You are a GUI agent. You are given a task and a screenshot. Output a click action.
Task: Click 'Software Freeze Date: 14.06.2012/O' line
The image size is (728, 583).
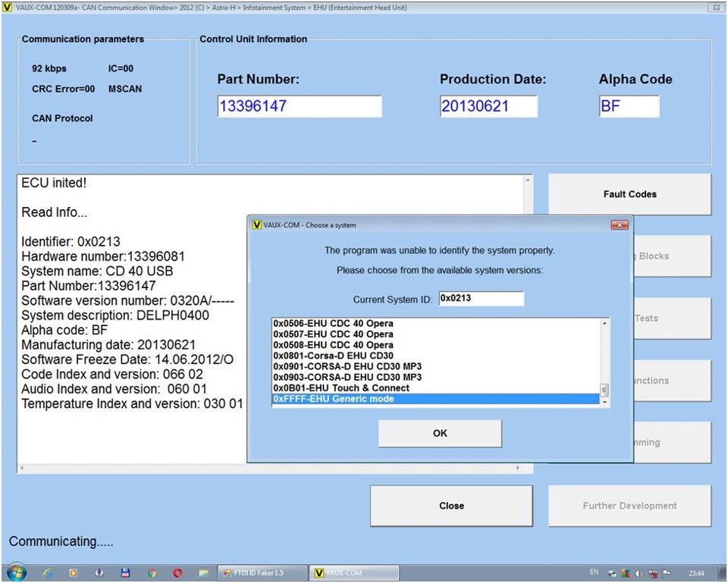coord(127,359)
